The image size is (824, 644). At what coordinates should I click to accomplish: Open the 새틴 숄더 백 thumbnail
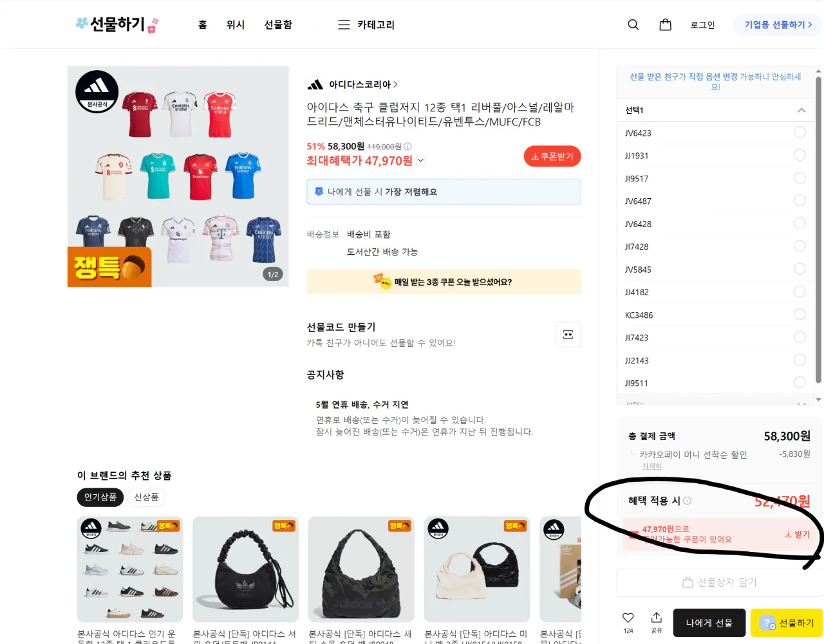pos(361,569)
